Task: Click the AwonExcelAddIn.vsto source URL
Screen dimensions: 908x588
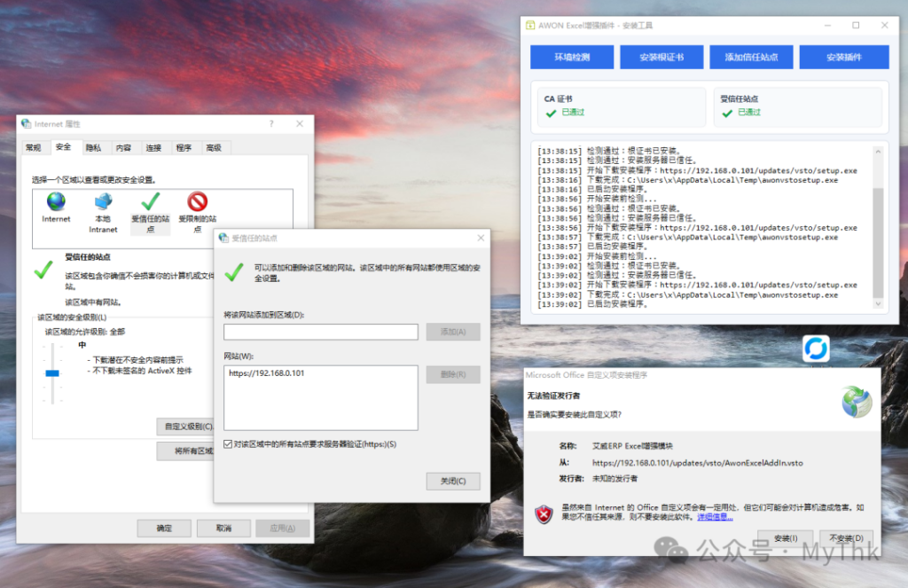Action: [697, 463]
